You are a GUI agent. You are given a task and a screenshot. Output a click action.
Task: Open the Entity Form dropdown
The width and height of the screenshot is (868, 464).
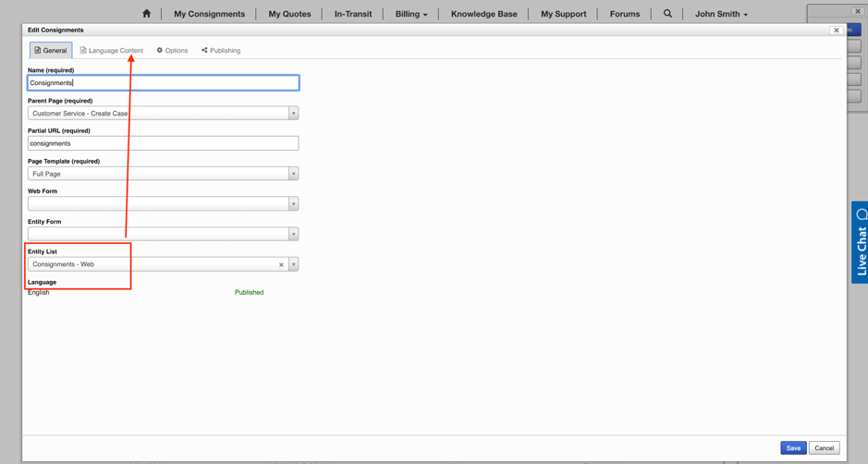click(293, 234)
